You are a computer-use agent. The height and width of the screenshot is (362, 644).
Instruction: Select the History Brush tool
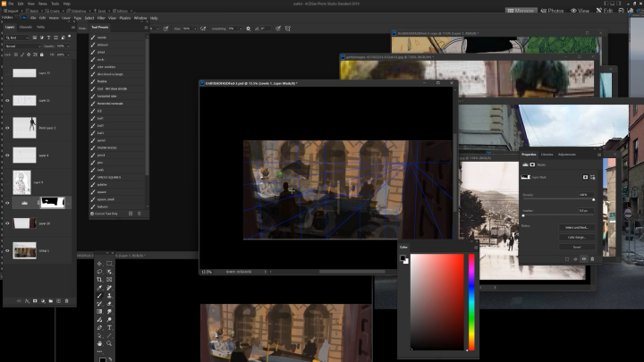coord(99,304)
